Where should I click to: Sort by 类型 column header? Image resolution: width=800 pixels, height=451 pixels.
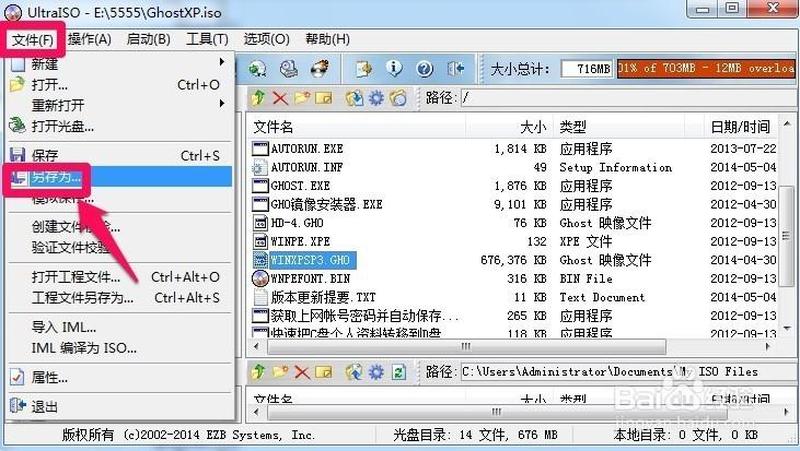[617, 127]
